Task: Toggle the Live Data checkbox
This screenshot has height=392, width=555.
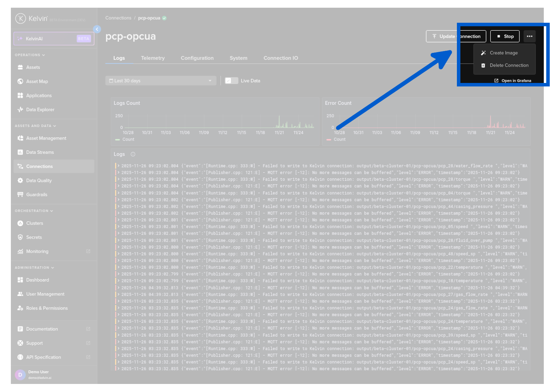Action: (x=228, y=81)
